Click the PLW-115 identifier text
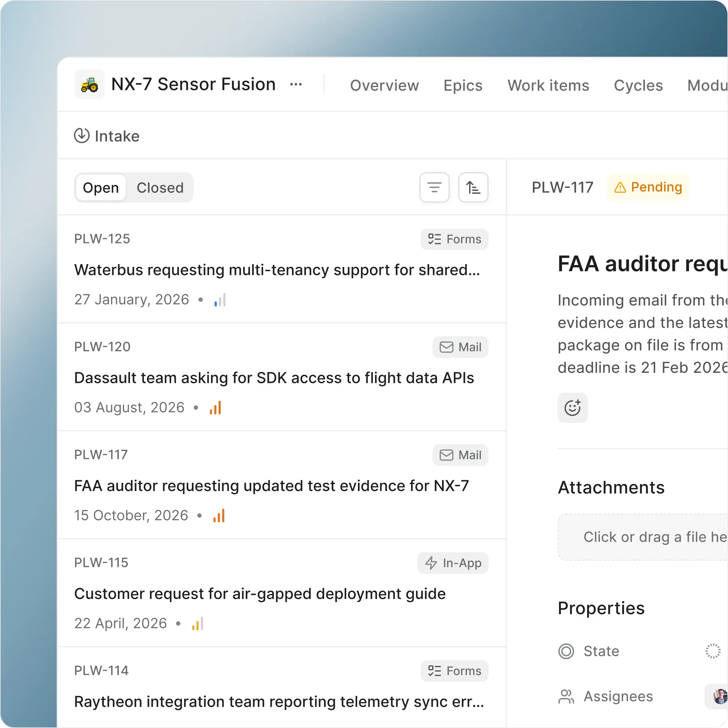728x728 pixels. tap(101, 563)
